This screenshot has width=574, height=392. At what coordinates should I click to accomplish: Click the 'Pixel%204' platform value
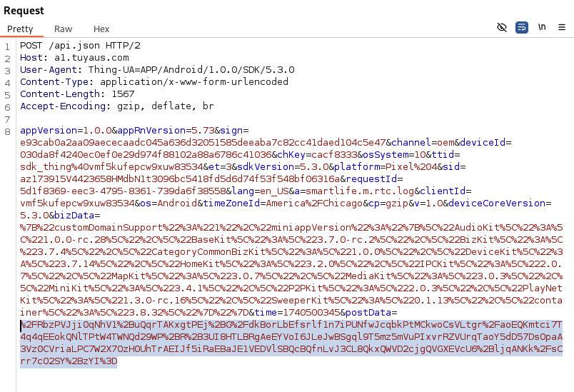[411, 166]
